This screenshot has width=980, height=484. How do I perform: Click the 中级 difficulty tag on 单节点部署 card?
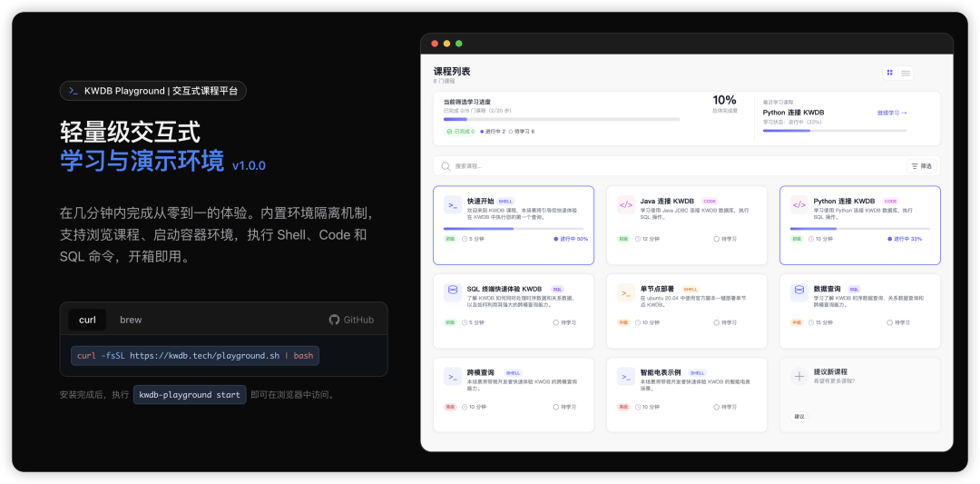tap(623, 322)
